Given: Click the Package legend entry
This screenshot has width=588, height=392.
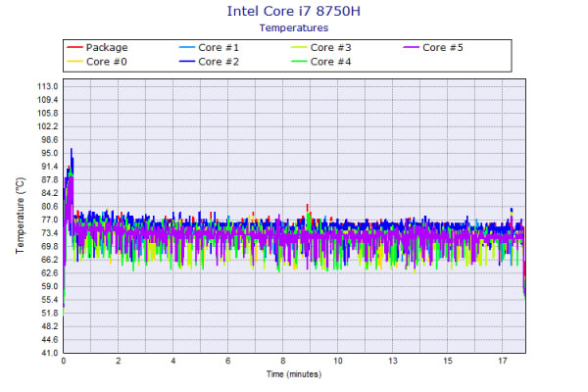Looking at the screenshot, I should click(x=97, y=48).
